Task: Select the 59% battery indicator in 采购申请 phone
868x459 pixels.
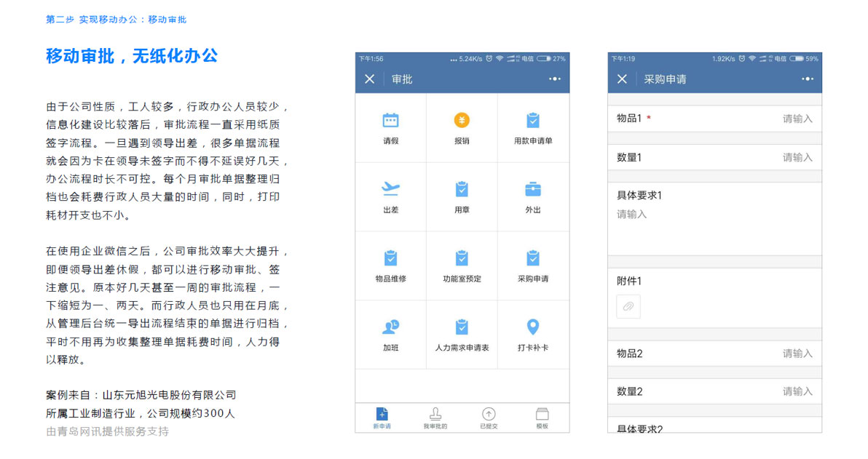Action: (804, 59)
